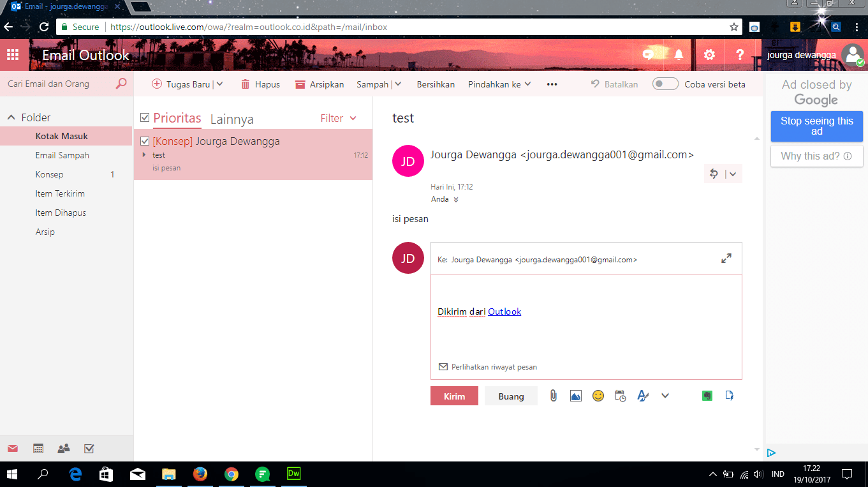Insert a picture inline icon
This screenshot has height=487, width=868.
coord(576,396)
